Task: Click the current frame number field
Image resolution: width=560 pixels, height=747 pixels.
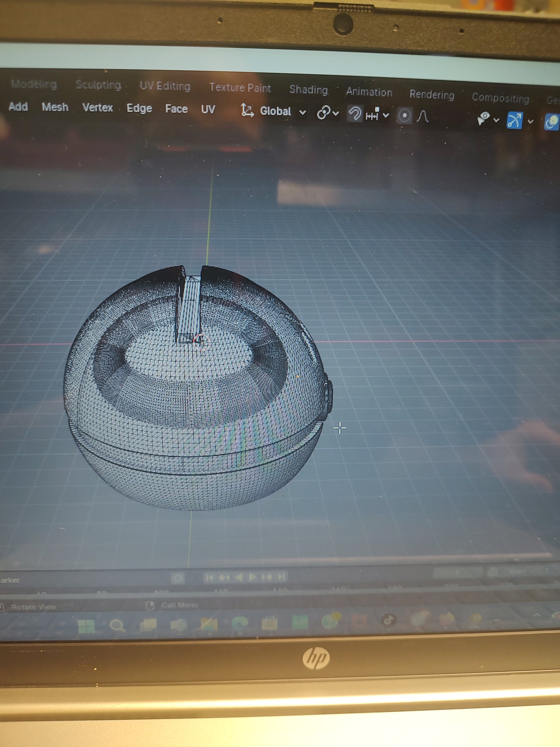Action: [457, 572]
